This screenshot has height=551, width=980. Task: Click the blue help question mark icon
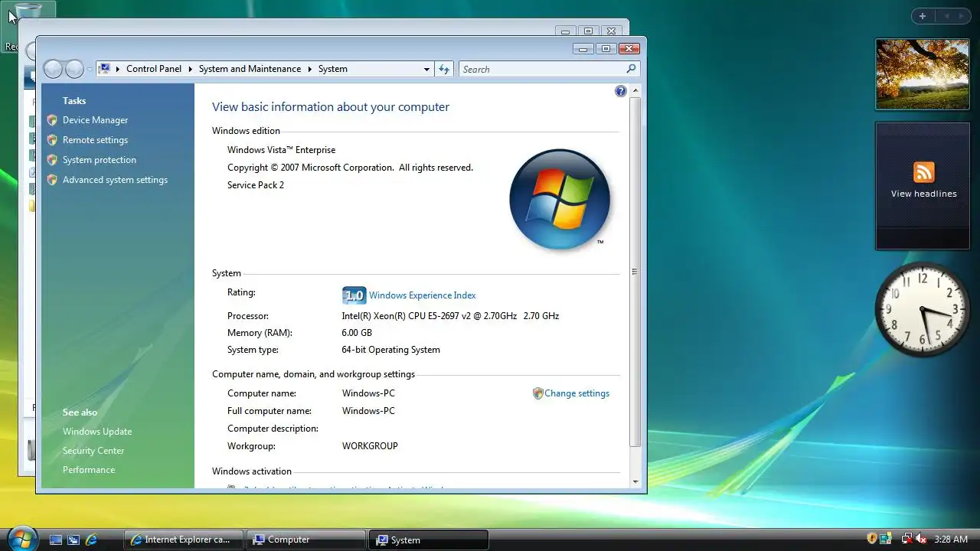pos(620,91)
